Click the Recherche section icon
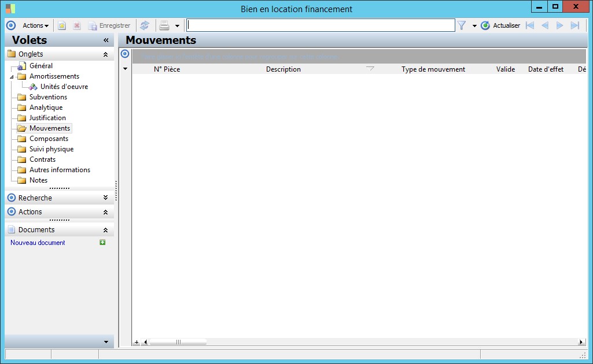 click(12, 198)
